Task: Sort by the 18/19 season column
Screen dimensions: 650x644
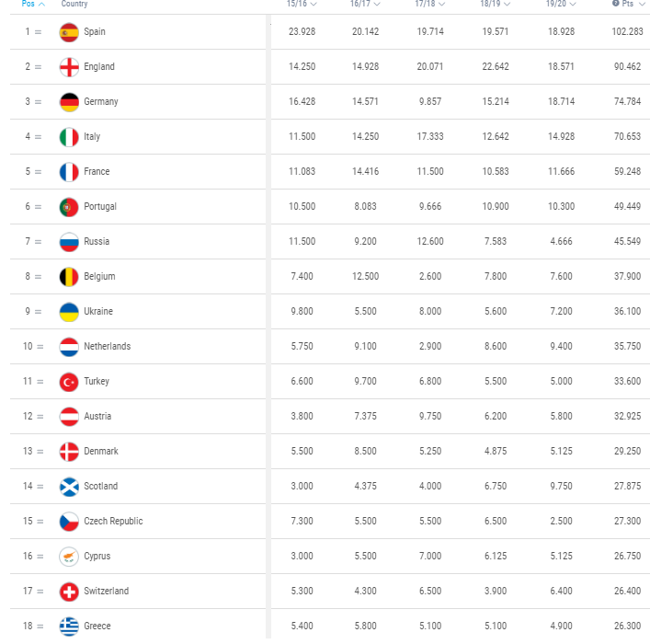Action: [495, 4]
